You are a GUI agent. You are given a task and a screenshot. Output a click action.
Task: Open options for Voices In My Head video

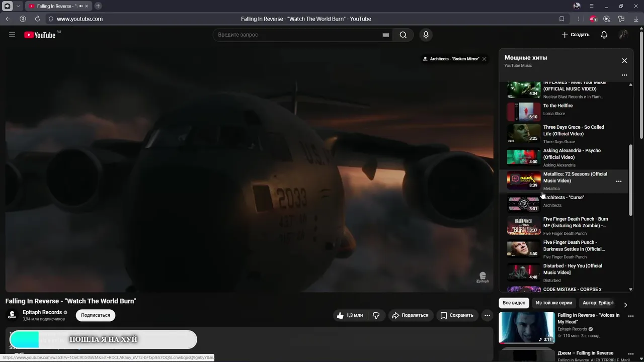tap(631, 316)
